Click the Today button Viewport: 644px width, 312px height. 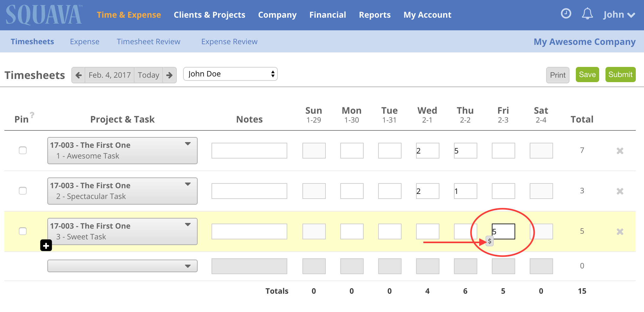[148, 75]
